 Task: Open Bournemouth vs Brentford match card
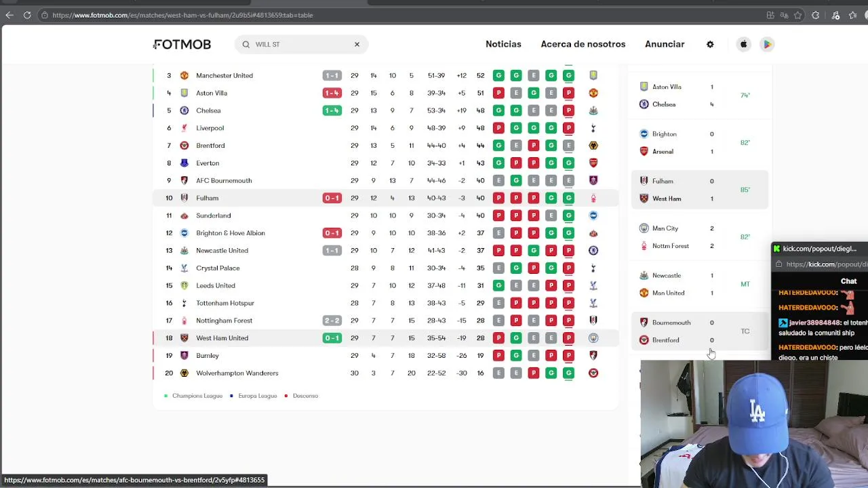click(x=701, y=331)
